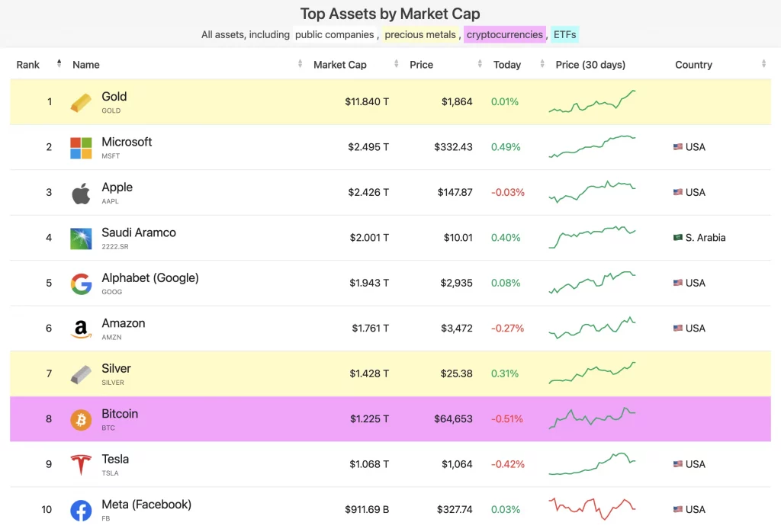Filter by public companies tag
The image size is (781, 532).
point(334,34)
